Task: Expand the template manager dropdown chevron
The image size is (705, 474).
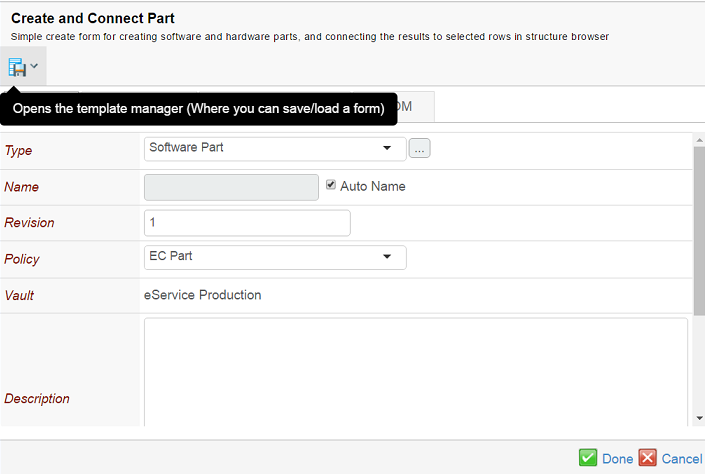Action: [x=35, y=67]
